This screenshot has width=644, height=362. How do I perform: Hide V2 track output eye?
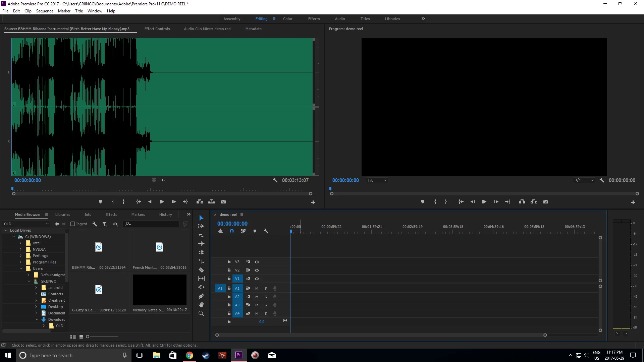pos(257,270)
